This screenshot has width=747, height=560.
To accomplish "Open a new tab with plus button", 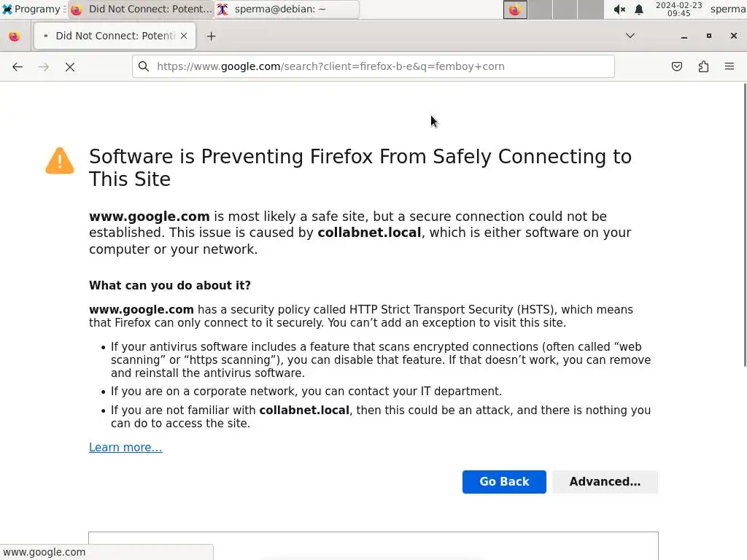I will click(211, 36).
